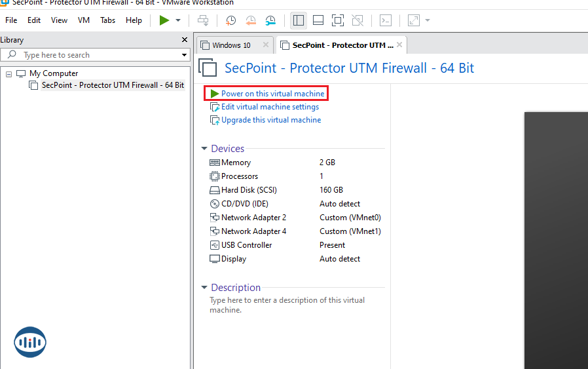Click the Library search input field

(98, 55)
